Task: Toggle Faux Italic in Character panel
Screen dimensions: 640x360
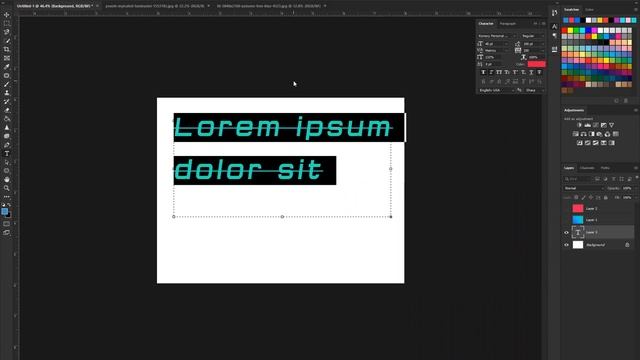Action: (x=491, y=72)
